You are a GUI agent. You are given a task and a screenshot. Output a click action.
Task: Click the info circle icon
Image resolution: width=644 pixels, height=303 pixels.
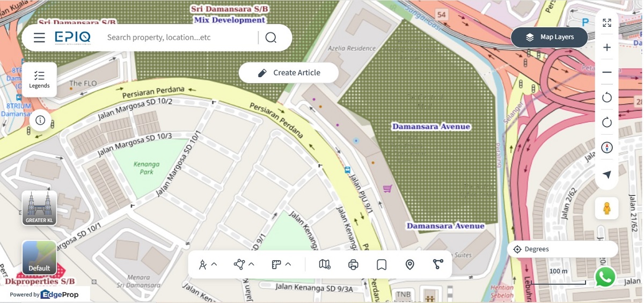click(40, 120)
